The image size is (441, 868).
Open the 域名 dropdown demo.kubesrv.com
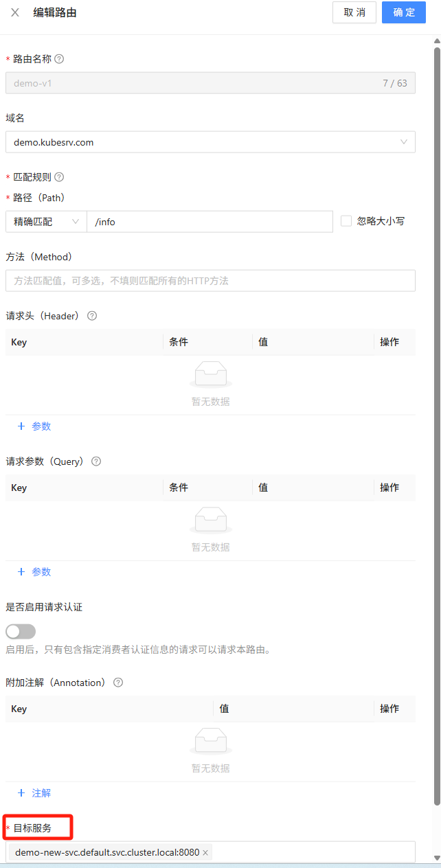point(210,142)
